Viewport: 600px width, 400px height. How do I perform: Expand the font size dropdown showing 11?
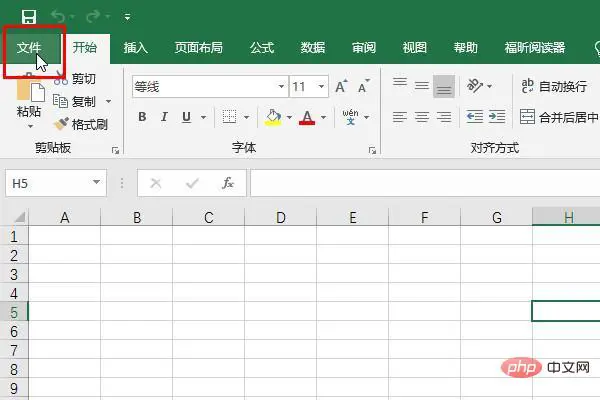pos(321,87)
